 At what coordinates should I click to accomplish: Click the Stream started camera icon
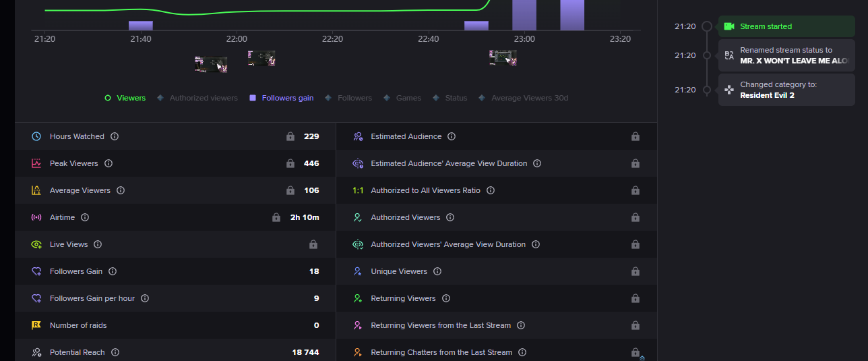pos(728,26)
